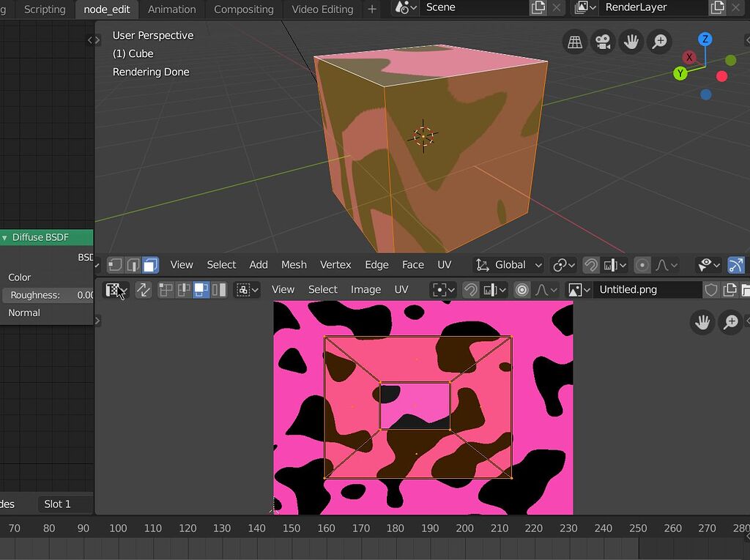
Task: Delete scene with X icon
Action: (557, 7)
